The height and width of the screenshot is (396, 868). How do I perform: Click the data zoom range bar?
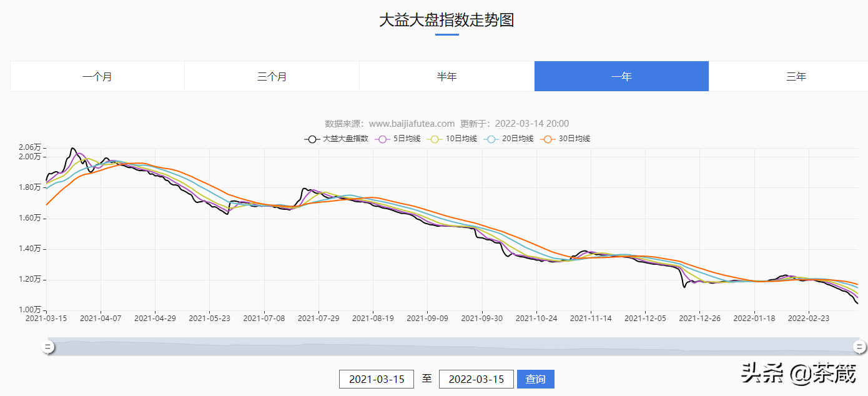coord(453,347)
